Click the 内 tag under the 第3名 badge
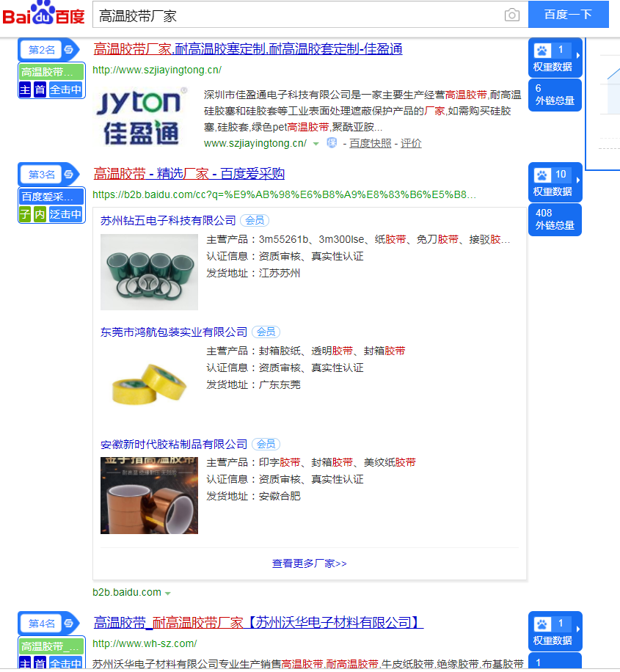Image resolution: width=620 pixels, height=672 pixels. pos(40,214)
